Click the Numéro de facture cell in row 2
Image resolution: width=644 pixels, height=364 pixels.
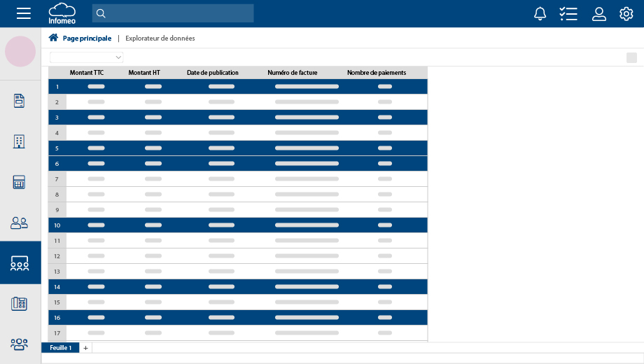tap(307, 102)
